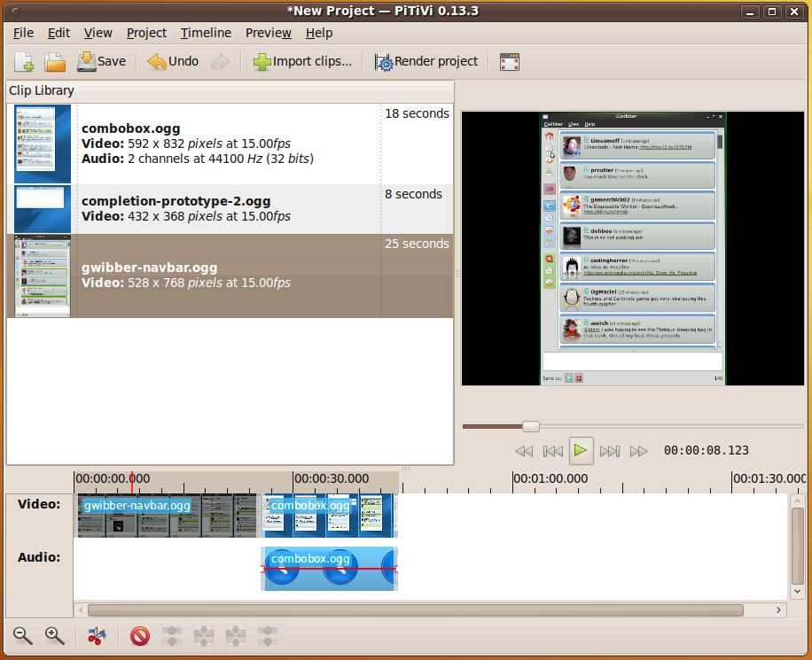Select combobox.ogg thumbnail in Clip Library
Image resolution: width=812 pixels, height=660 pixels.
43,144
